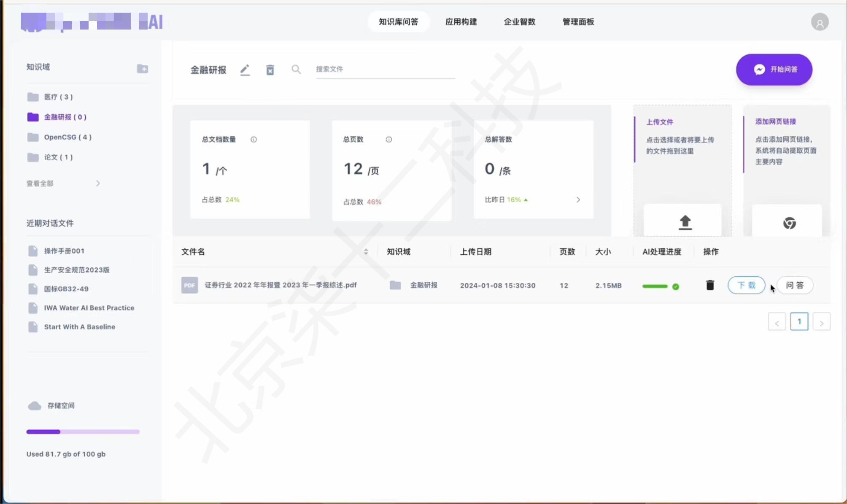Click the search files icon

coord(296,69)
